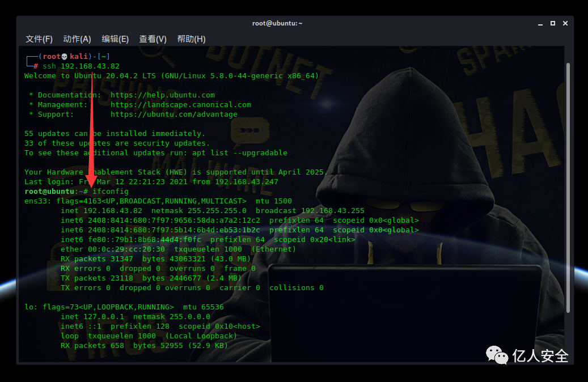Click 'lo: flags=73<UP,LOOPBACK,RUNNING>' line
Viewport: 588px width, 382px height.
click(x=124, y=307)
